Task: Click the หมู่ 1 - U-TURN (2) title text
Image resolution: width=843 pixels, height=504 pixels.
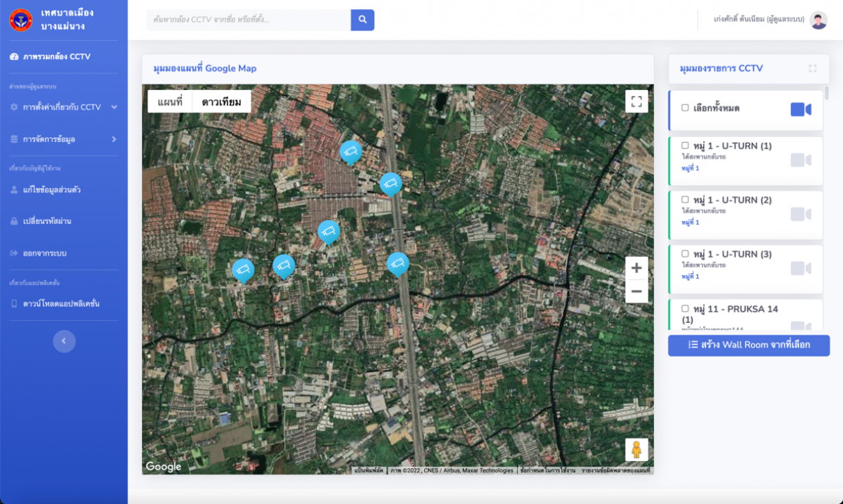Action: (x=733, y=200)
